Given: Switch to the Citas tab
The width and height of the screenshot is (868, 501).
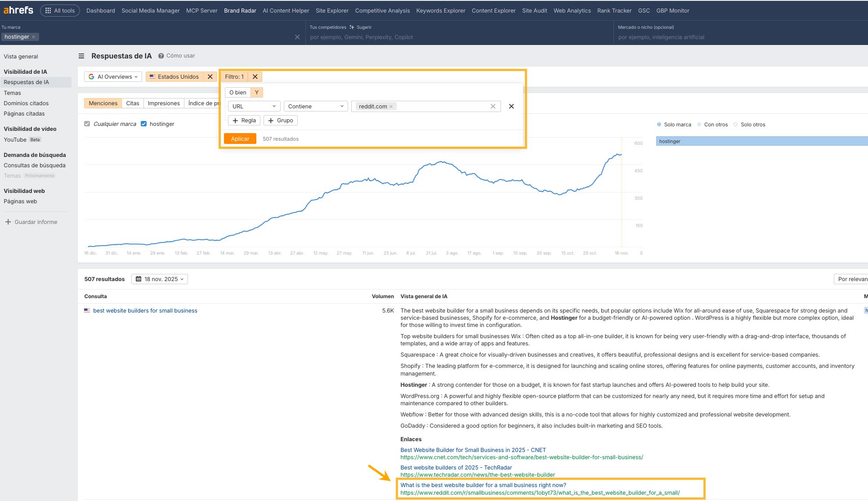Looking at the screenshot, I should point(132,103).
